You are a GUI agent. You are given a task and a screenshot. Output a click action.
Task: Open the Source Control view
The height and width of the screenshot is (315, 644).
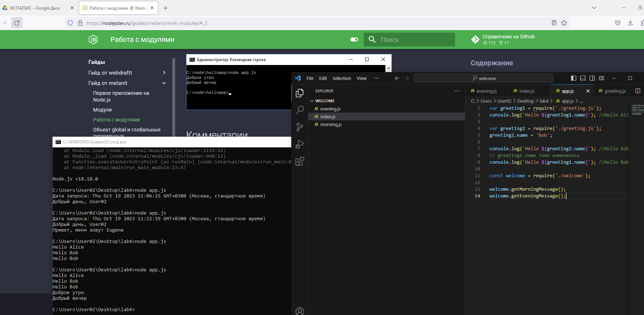point(300,127)
